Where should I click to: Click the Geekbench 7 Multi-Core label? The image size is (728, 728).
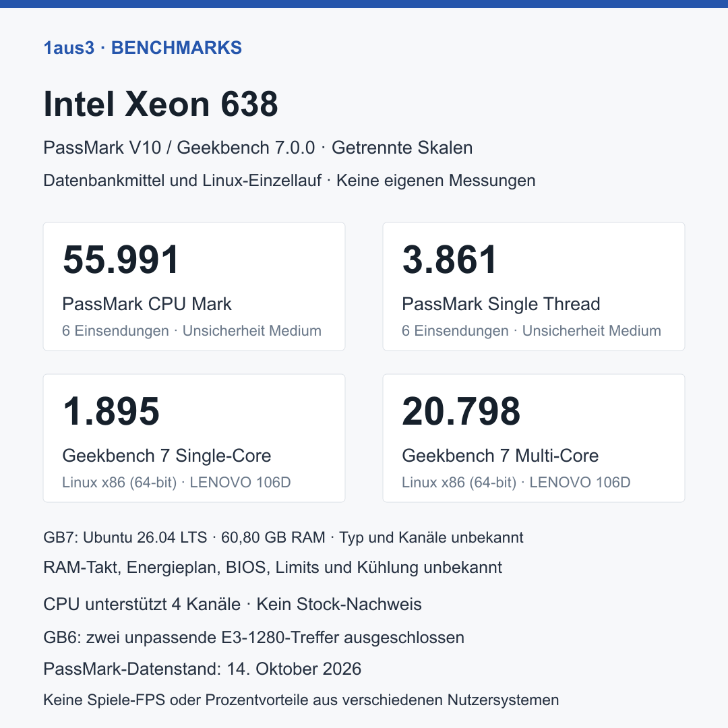[500, 456]
